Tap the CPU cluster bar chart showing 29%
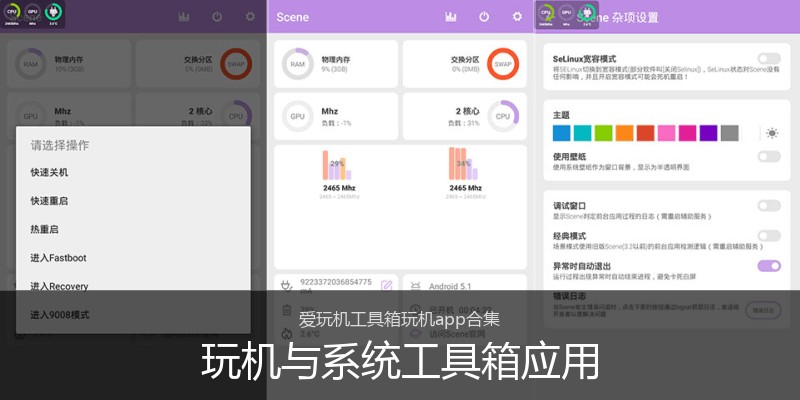This screenshot has height=400, width=800. pyautogui.click(x=337, y=165)
